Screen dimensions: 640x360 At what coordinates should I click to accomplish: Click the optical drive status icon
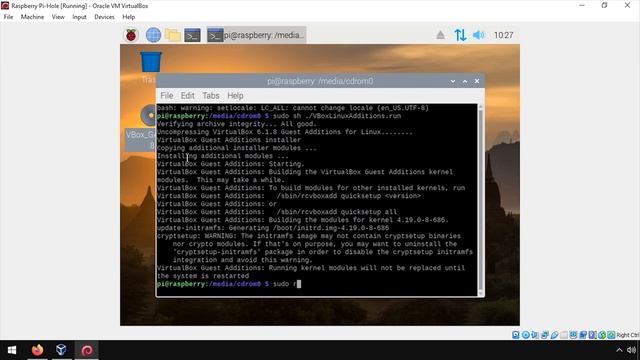(x=526, y=335)
